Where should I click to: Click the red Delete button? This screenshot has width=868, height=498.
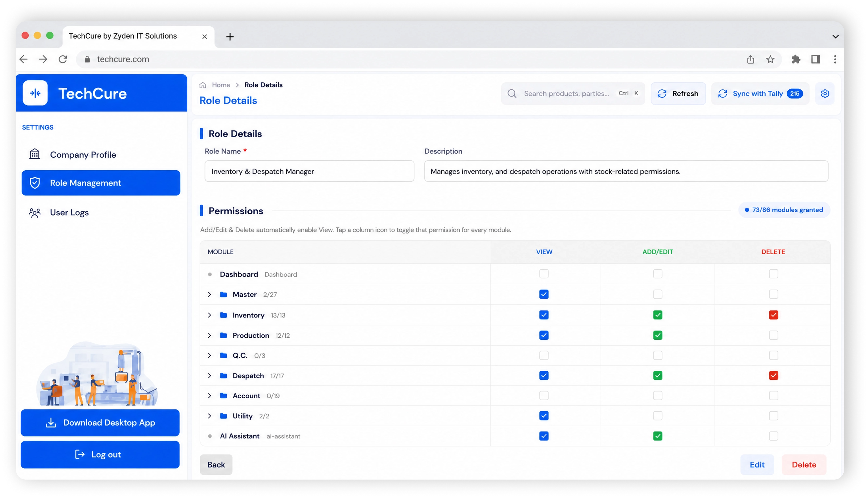804,464
